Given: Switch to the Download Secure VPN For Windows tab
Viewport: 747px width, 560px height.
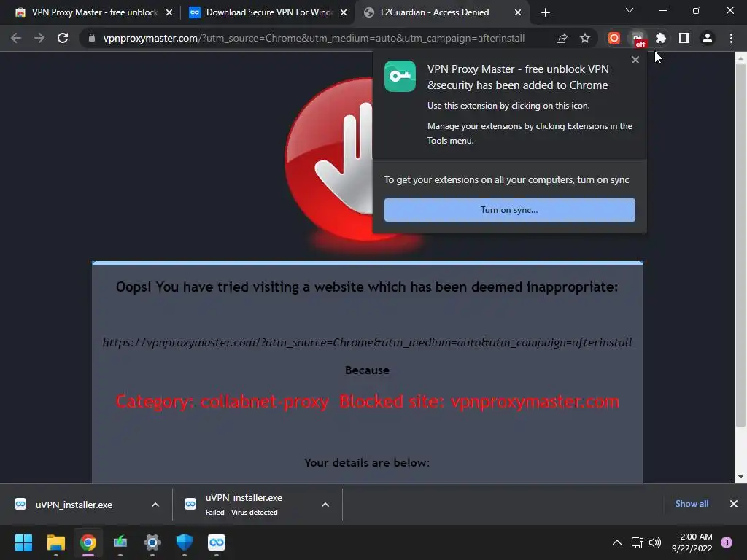Looking at the screenshot, I should (x=269, y=12).
